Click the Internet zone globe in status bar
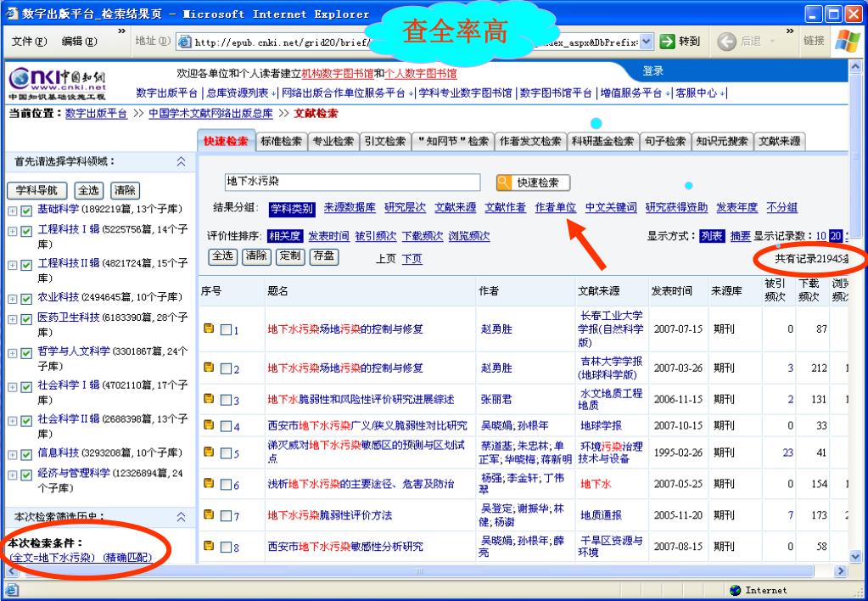 click(x=735, y=590)
